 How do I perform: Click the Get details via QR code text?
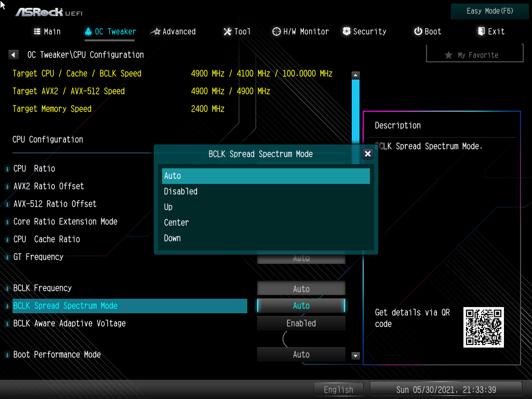(x=412, y=318)
